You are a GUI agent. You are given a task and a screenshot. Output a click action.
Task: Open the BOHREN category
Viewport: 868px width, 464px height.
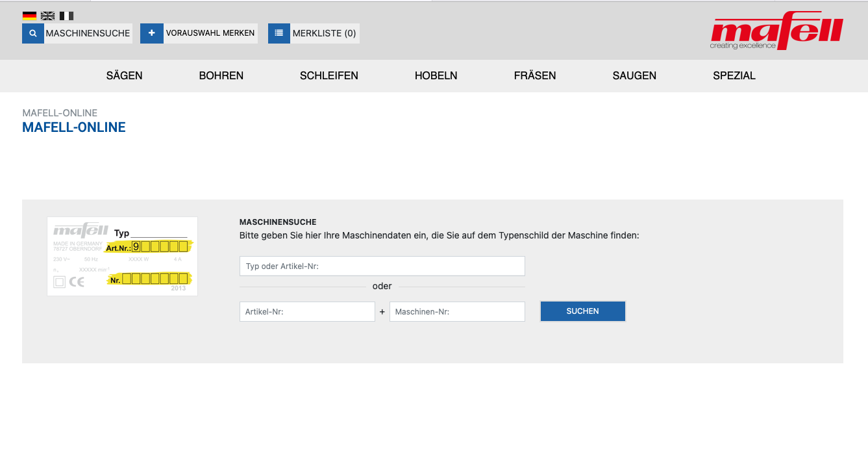[x=221, y=76]
